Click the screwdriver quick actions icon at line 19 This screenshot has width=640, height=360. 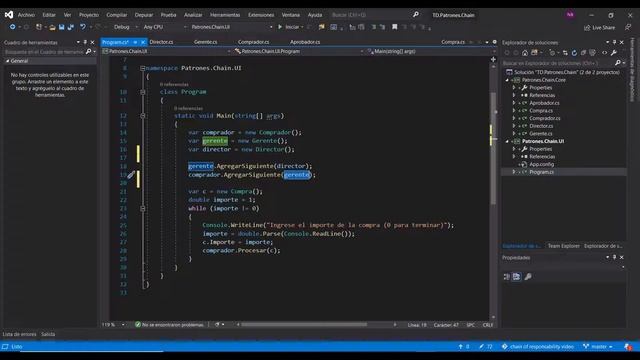coord(131,175)
